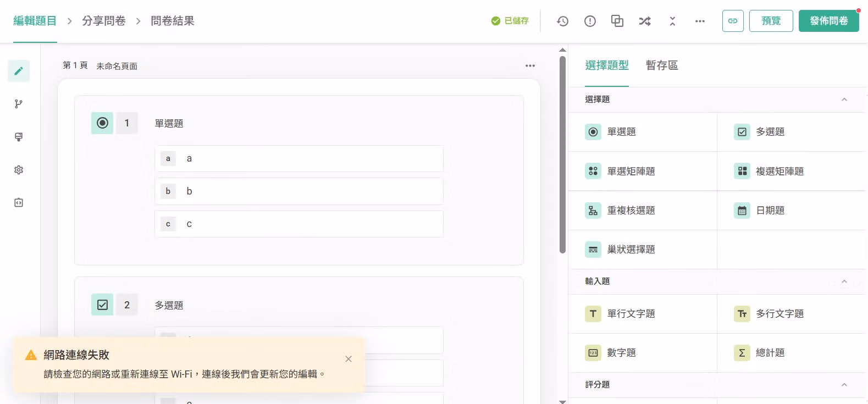Open the paint roller theme icon

[x=19, y=137]
